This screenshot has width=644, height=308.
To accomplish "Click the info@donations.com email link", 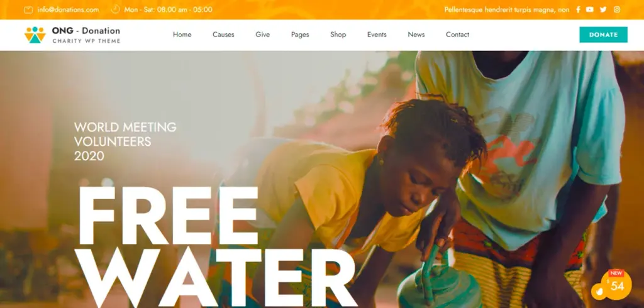I will pyautogui.click(x=68, y=10).
